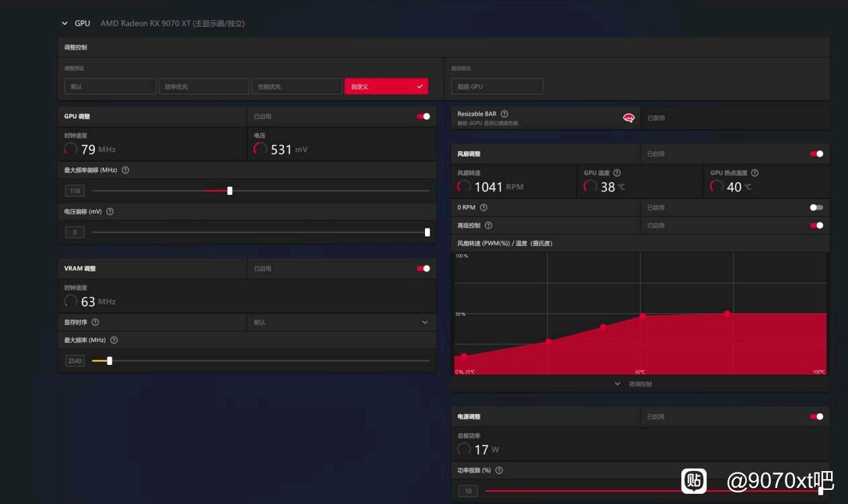Image resolution: width=848 pixels, height=504 pixels.
Task: Click the 超频 GPU auto-tuning button
Action: click(497, 87)
